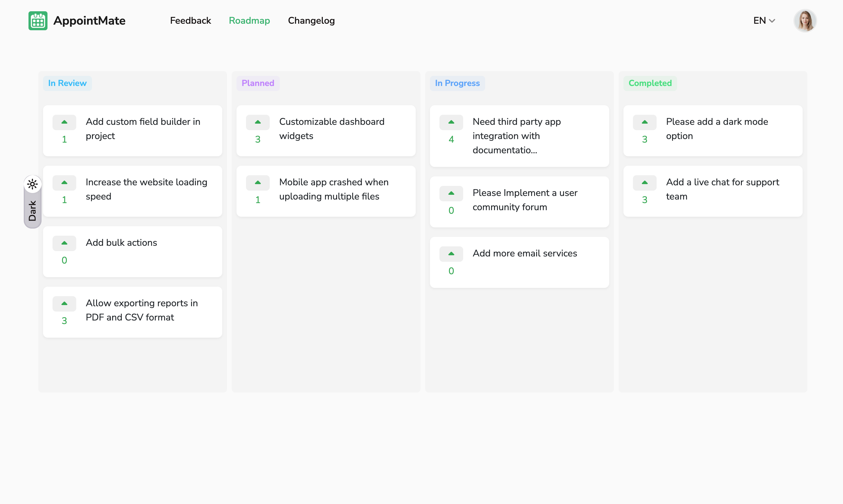
Task: Click vote count 3 on exporting reports card
Action: (x=64, y=320)
